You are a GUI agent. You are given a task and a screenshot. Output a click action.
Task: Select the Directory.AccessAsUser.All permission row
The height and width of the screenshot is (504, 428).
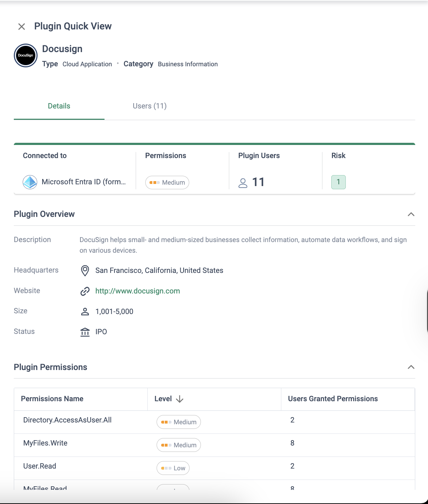pyautogui.click(x=214, y=422)
